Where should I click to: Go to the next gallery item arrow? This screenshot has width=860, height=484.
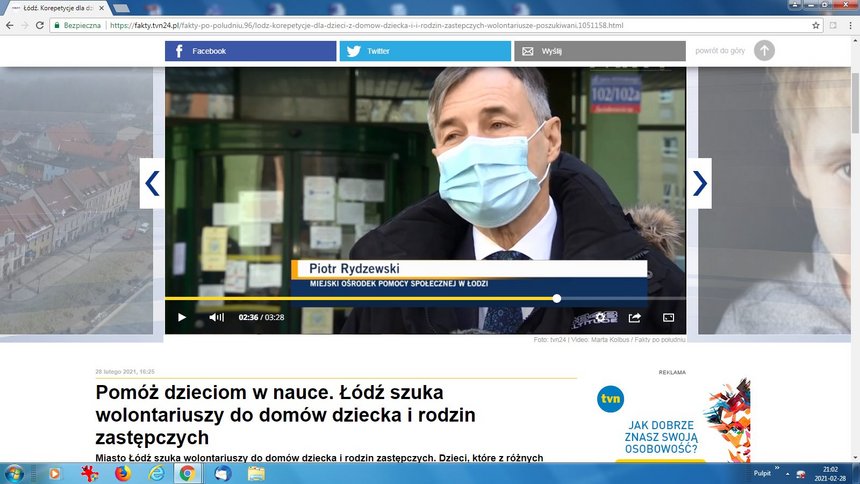pyautogui.click(x=700, y=183)
